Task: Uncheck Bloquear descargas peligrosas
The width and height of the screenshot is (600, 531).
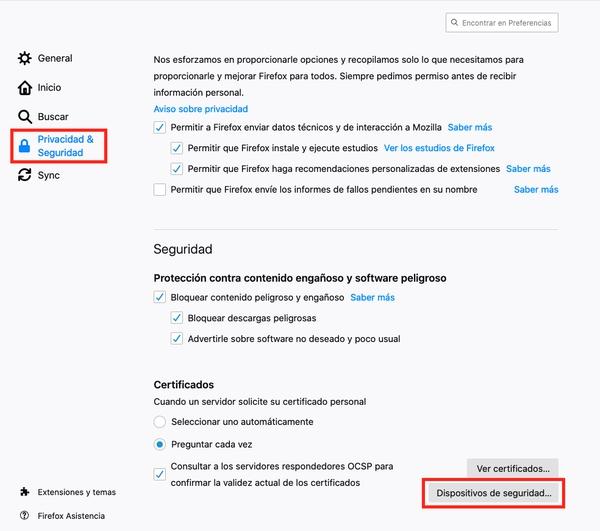Action: [178, 318]
